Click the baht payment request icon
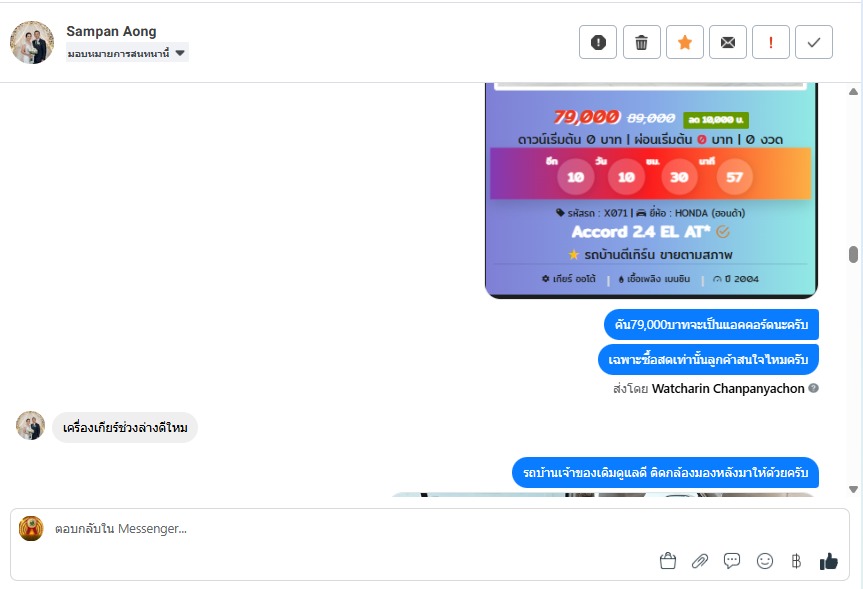This screenshot has height=589, width=863. [796, 561]
